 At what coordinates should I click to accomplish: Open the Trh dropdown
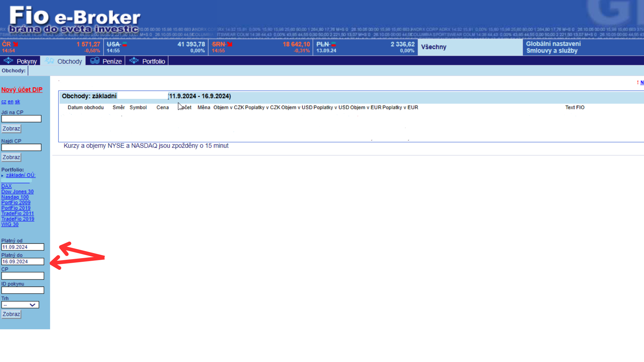coord(20,305)
